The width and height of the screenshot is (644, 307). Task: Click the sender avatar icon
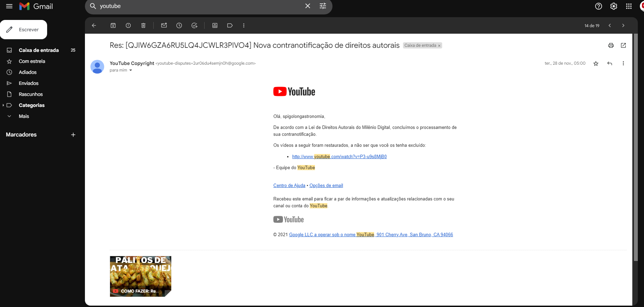[97, 67]
